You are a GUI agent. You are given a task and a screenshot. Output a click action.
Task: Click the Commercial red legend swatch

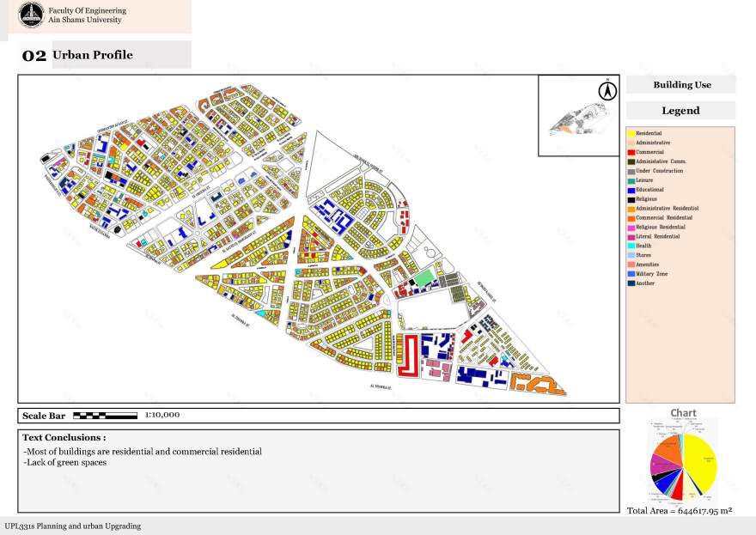631,152
